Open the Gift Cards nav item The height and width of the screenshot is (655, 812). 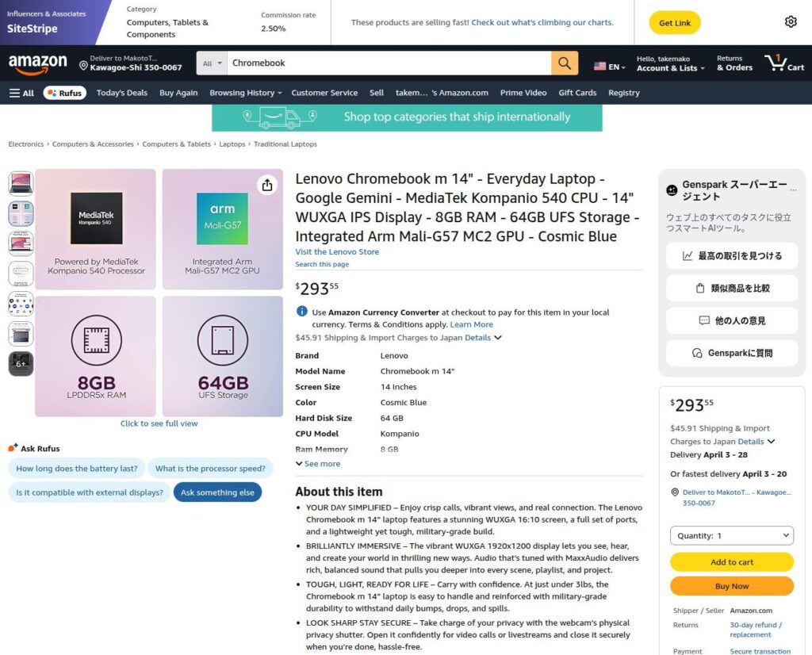tap(577, 93)
